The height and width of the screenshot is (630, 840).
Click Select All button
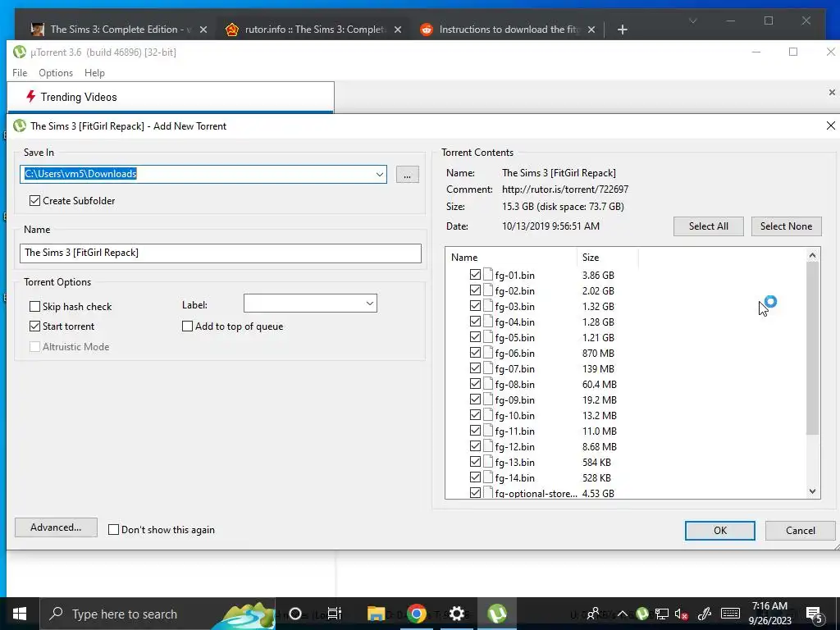pyautogui.click(x=708, y=226)
